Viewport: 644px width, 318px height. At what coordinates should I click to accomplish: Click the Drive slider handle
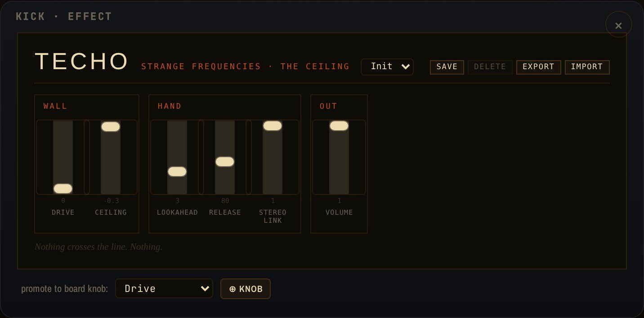pos(63,189)
